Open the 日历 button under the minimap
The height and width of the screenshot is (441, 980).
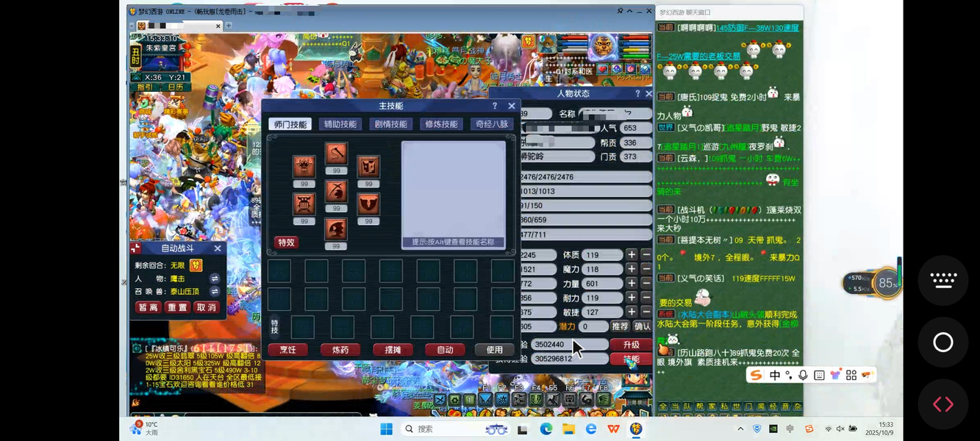[175, 87]
